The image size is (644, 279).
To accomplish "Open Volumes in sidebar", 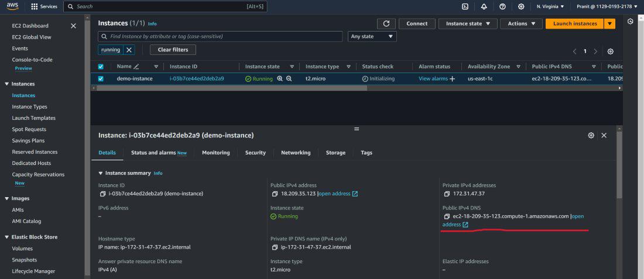I will click(22, 249).
